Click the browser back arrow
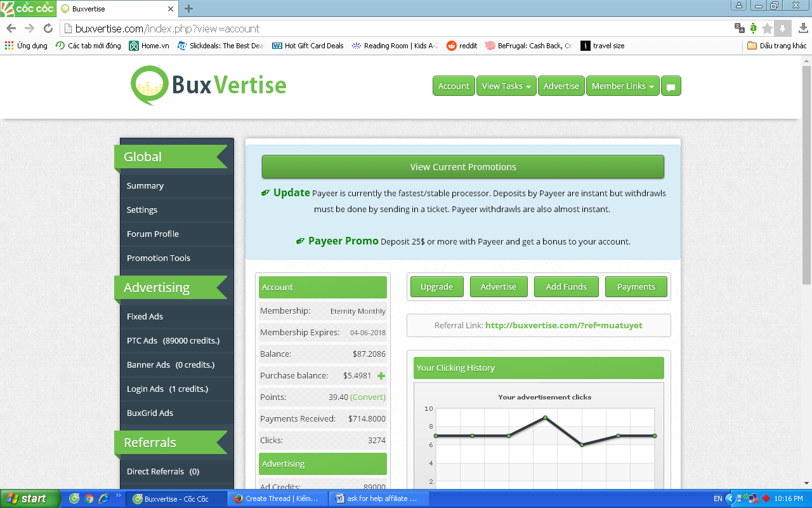The height and width of the screenshot is (508, 812). pos(11,29)
